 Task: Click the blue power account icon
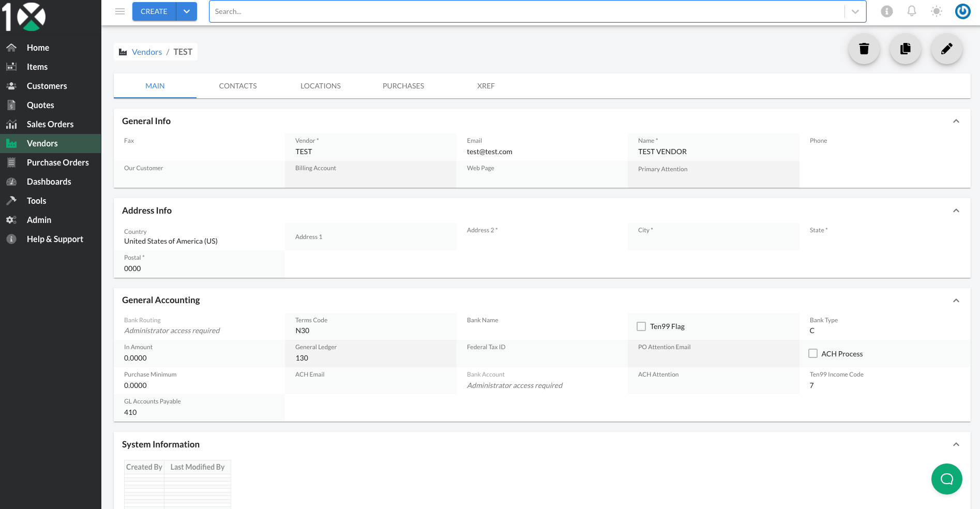coord(962,11)
